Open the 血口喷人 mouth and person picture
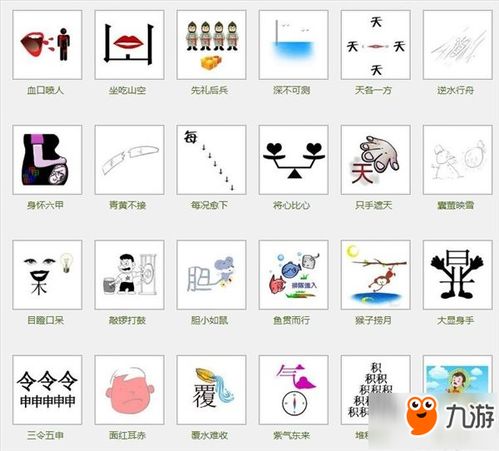 47,45
